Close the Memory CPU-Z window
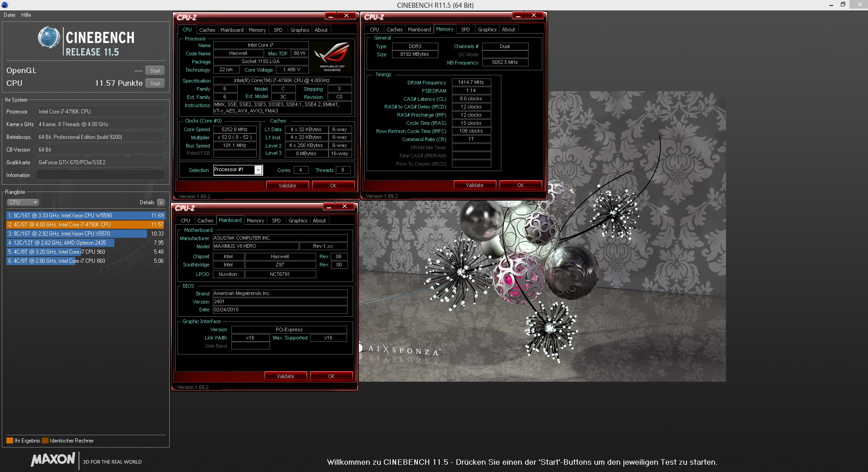Viewport: 868px width, 472px height. point(534,15)
